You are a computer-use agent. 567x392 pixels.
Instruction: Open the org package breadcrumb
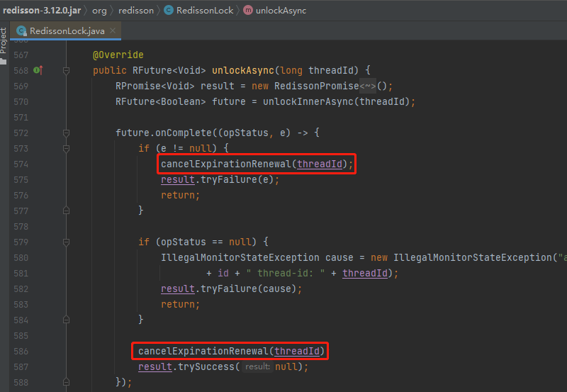click(x=99, y=11)
